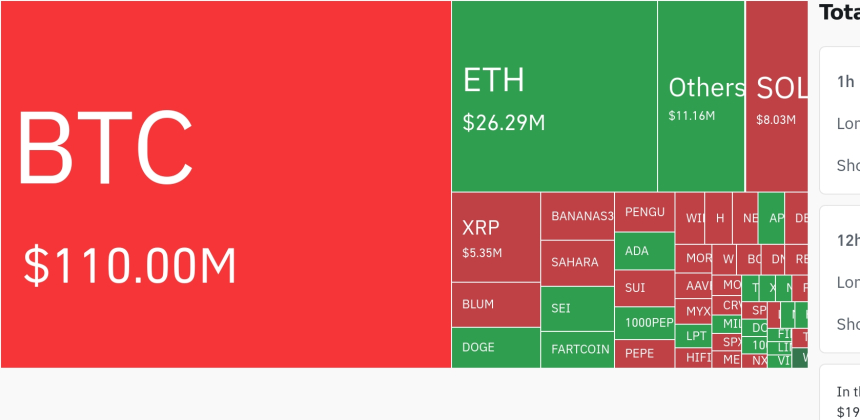Screen dimensions: 860x420
Task: Click the BANANAS31 heatmap tile
Action: pos(577,216)
